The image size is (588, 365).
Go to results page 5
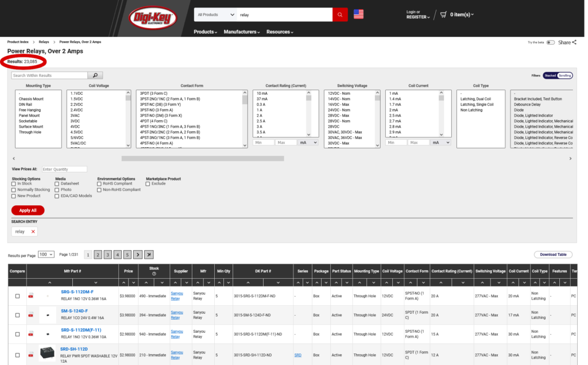(127, 255)
